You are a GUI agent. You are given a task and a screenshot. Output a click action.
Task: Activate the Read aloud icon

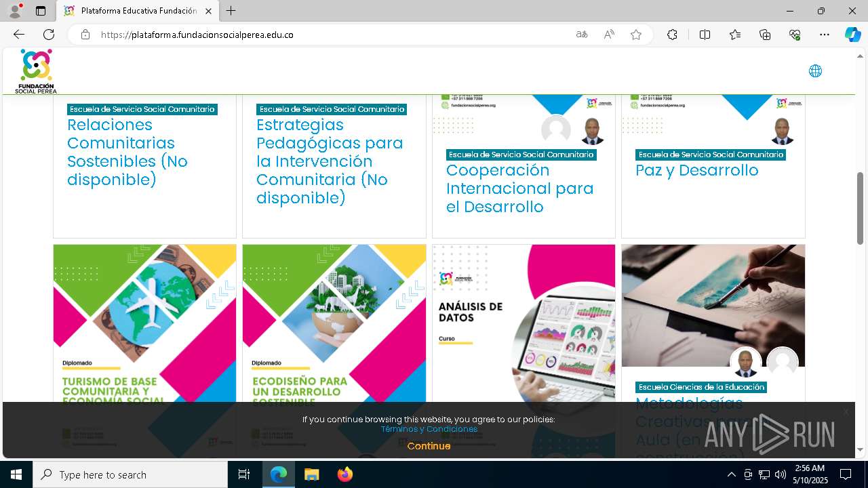click(x=609, y=35)
